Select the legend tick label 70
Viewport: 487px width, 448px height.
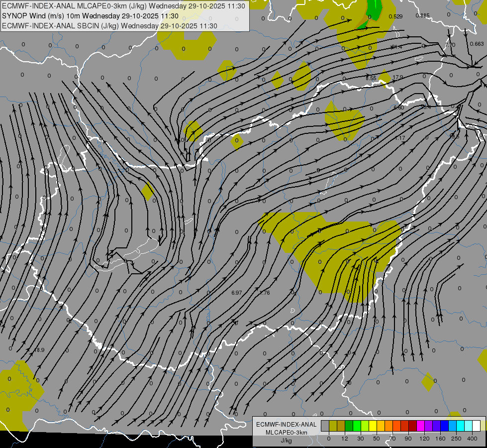pyautogui.click(x=392, y=439)
